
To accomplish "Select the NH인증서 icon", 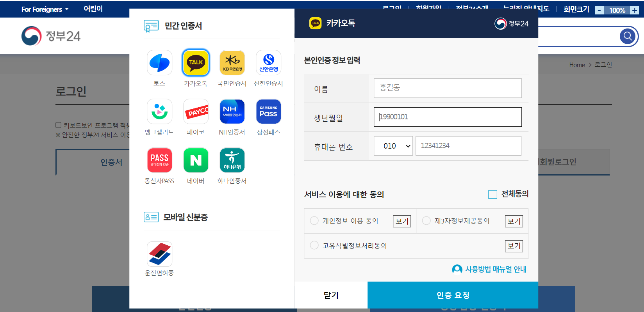I will [232, 112].
